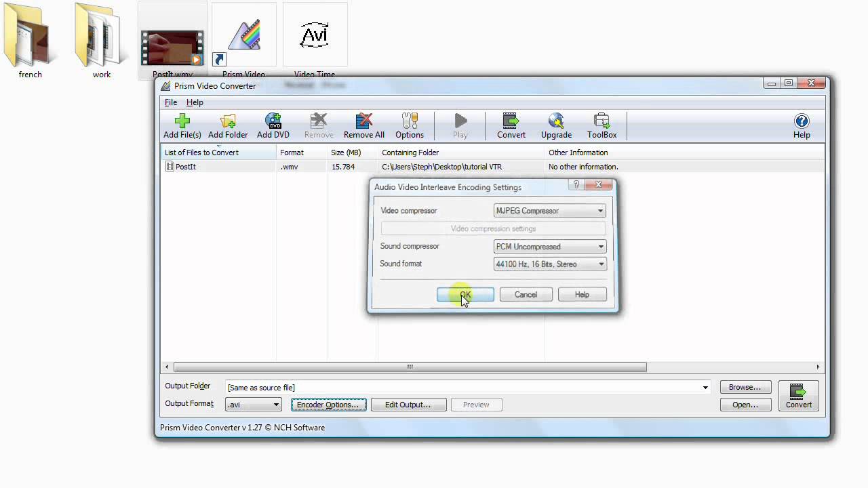The height and width of the screenshot is (488, 868).
Task: Open the Help menu
Action: pos(195,102)
